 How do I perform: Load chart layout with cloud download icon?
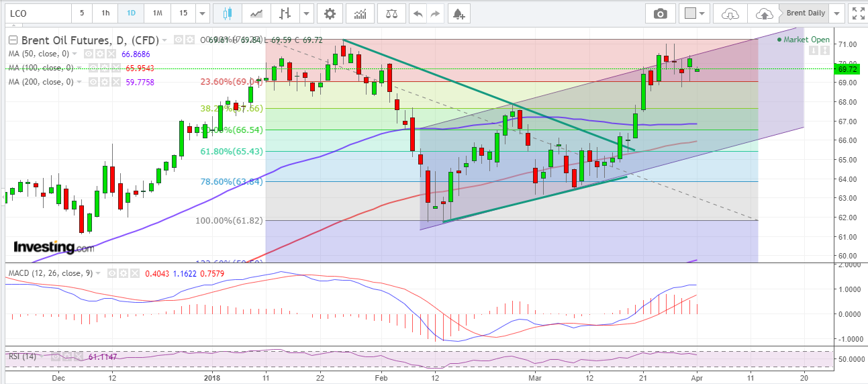[x=730, y=13]
